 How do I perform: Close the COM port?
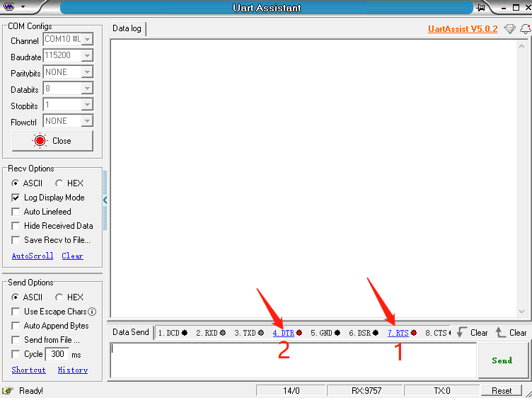52,141
